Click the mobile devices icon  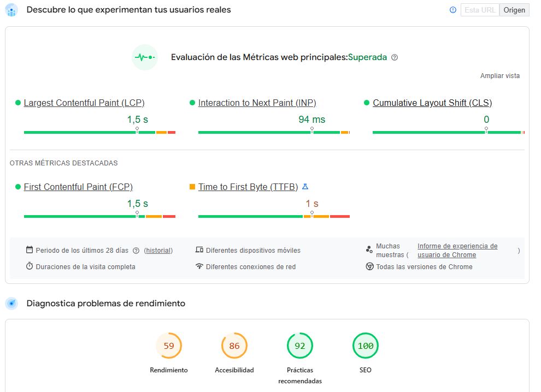pos(199,250)
